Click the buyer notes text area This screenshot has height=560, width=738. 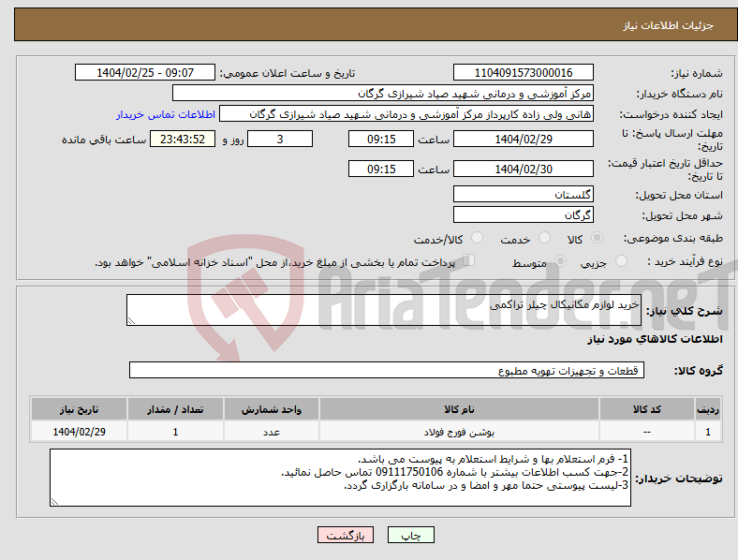click(x=340, y=478)
